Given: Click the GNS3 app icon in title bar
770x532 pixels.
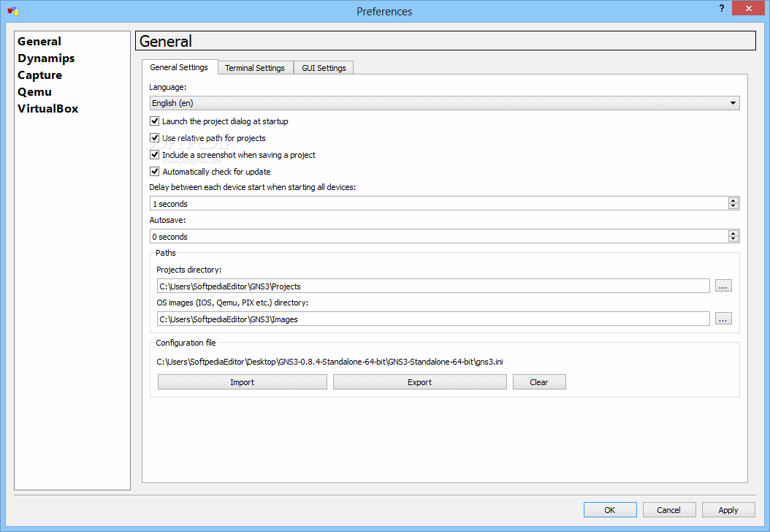Looking at the screenshot, I should [x=13, y=10].
